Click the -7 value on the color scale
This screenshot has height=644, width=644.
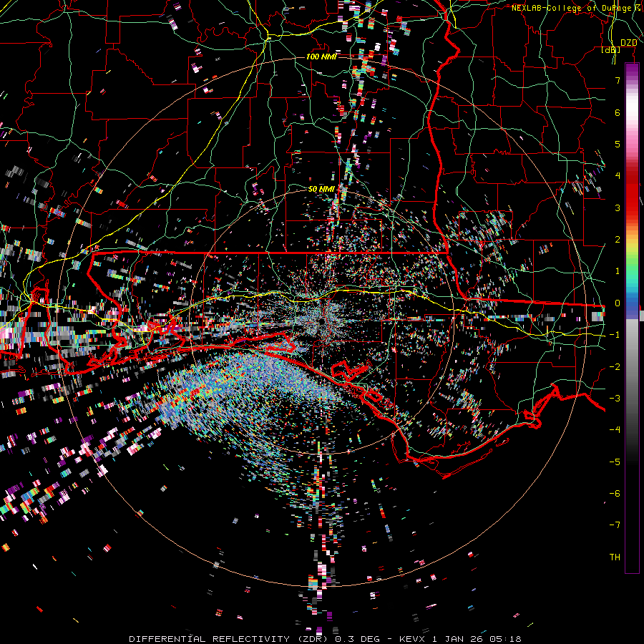(x=615, y=525)
